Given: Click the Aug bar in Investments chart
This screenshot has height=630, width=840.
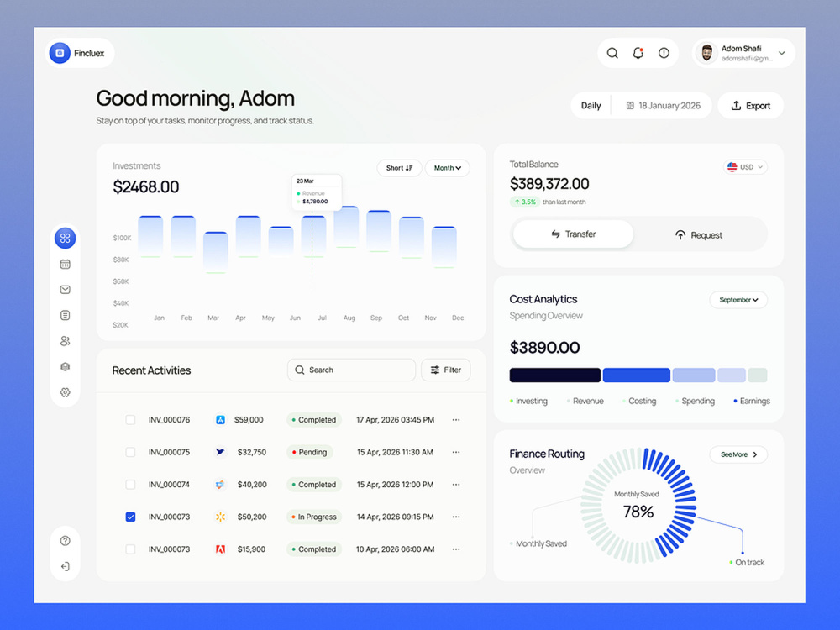Looking at the screenshot, I should pos(346,227).
